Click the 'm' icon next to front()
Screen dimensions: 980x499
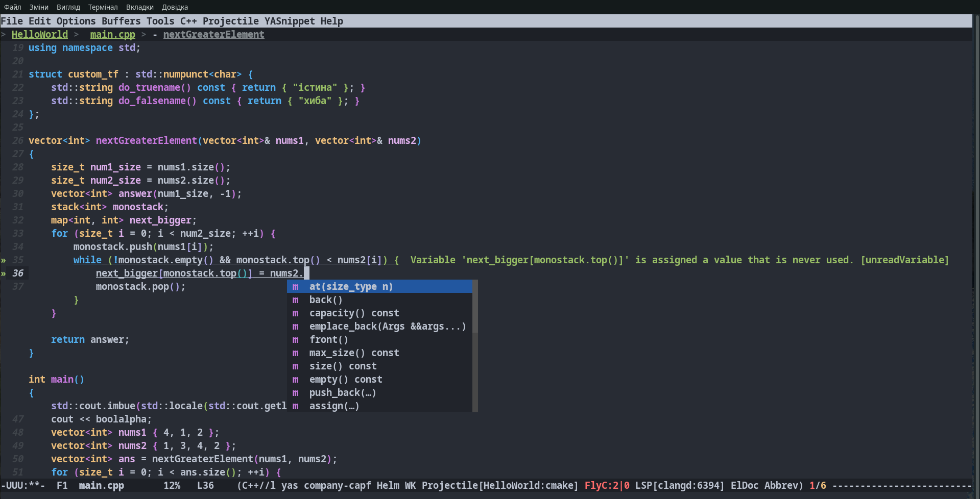pos(295,340)
